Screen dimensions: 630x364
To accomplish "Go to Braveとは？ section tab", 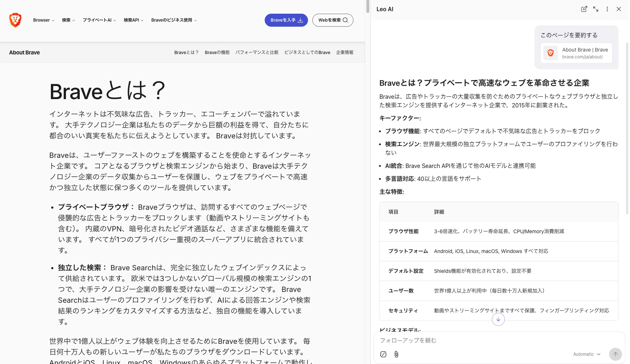I will click(186, 53).
